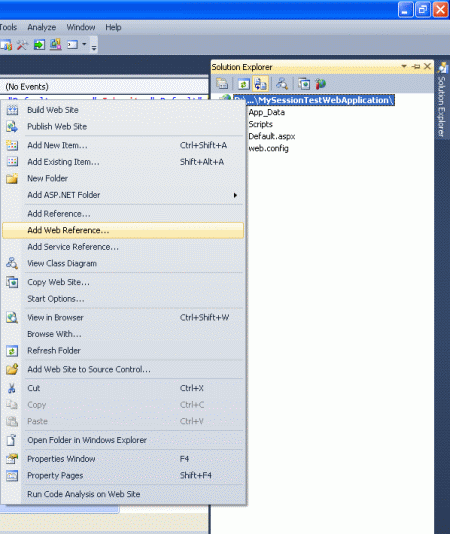450x534 pixels.
Task: Choose Run Code Analysis on Web Site
Action: 123,494
